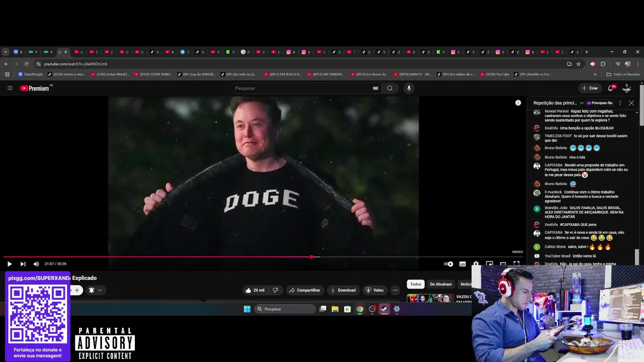Open Todos os favoritos folder
The height and width of the screenshot is (362, 644).
tap(623, 74)
